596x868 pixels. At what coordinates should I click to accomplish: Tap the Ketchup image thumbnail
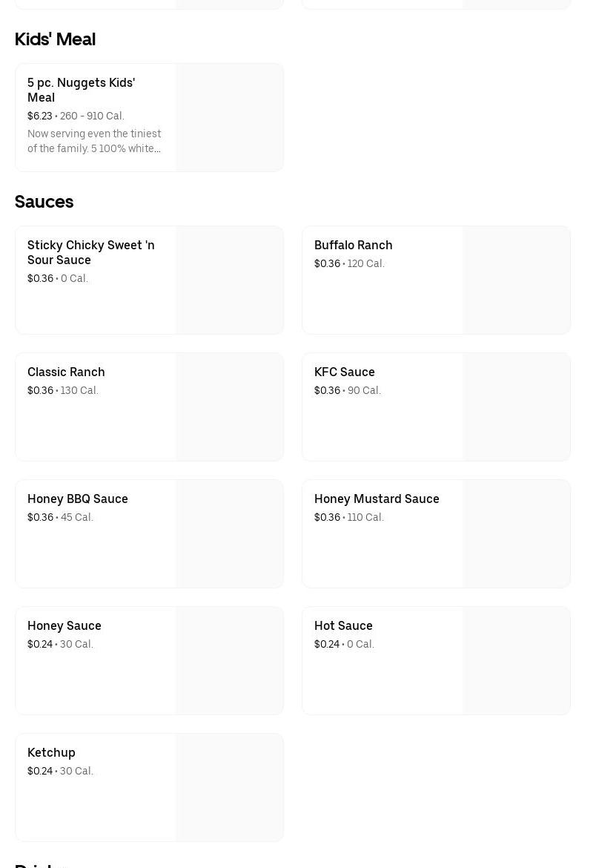coord(229,787)
